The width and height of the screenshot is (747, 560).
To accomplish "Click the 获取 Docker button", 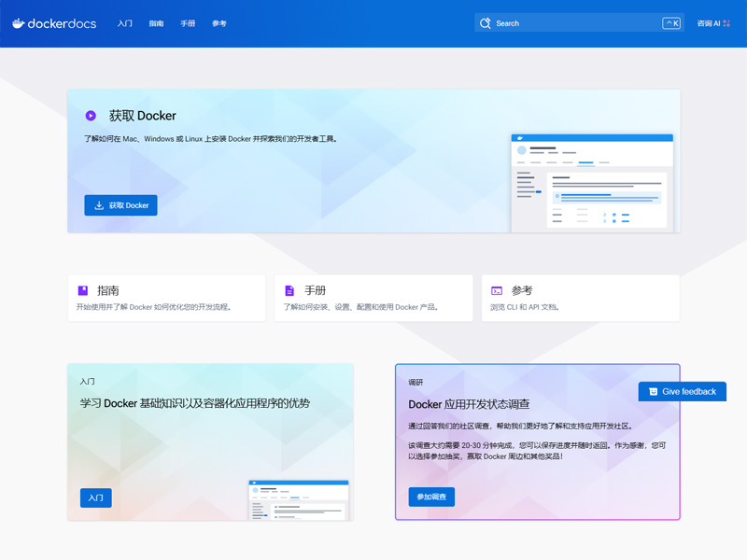I will [120, 205].
